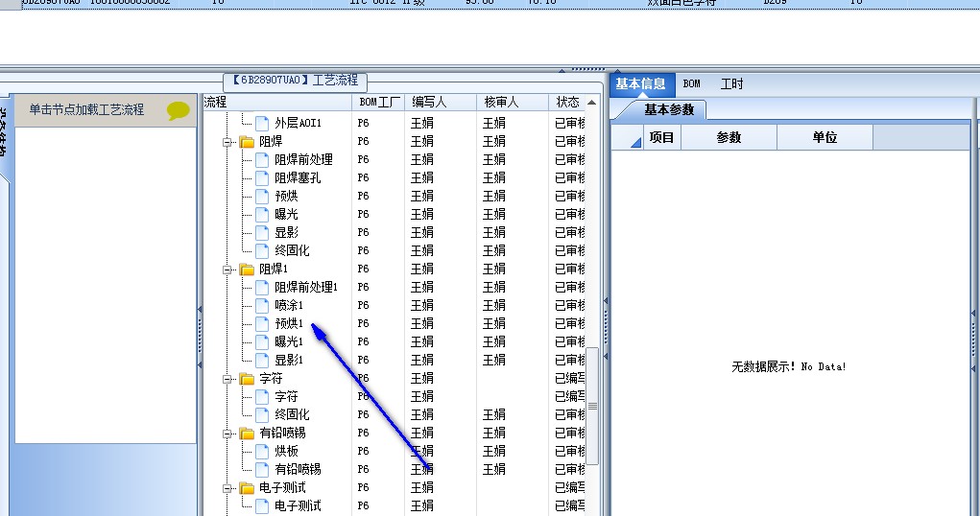The image size is (980, 516).
Task: Switch to the BOM tab
Action: coord(691,83)
